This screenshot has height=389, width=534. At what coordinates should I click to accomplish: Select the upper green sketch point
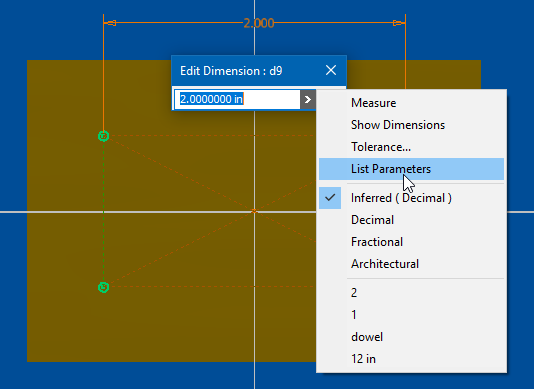(x=104, y=136)
